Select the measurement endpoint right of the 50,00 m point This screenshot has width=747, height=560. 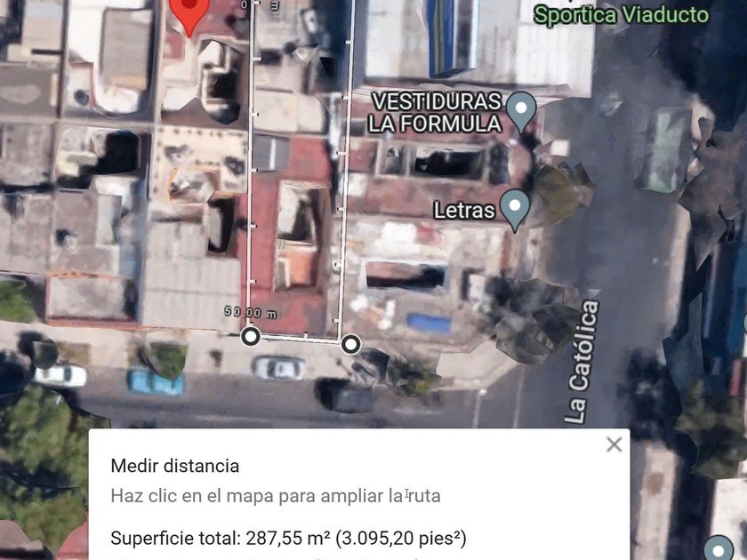pos(351,344)
